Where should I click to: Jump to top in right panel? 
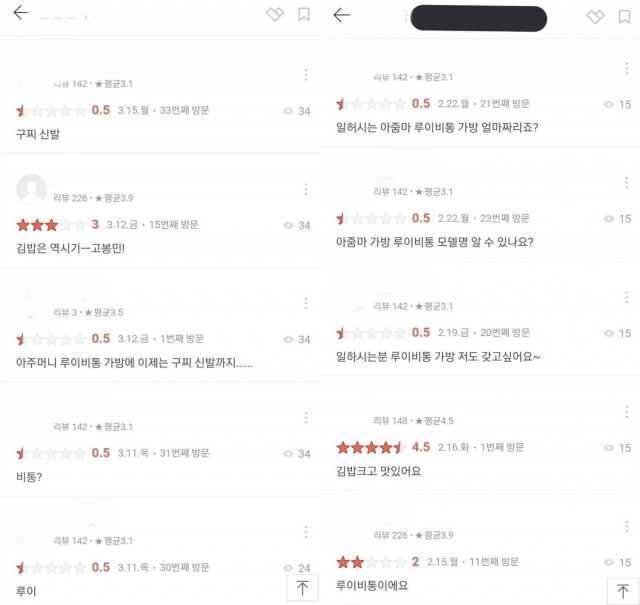point(623,591)
